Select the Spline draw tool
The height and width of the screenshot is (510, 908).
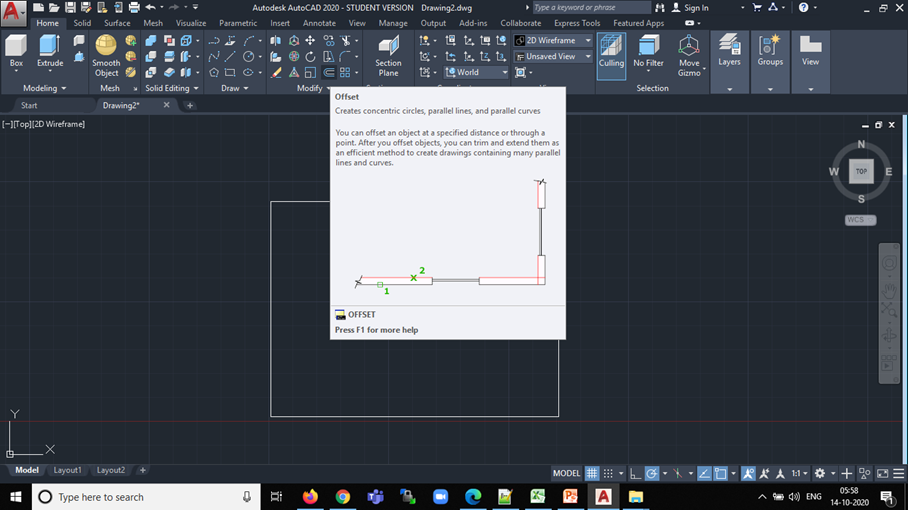coord(214,57)
